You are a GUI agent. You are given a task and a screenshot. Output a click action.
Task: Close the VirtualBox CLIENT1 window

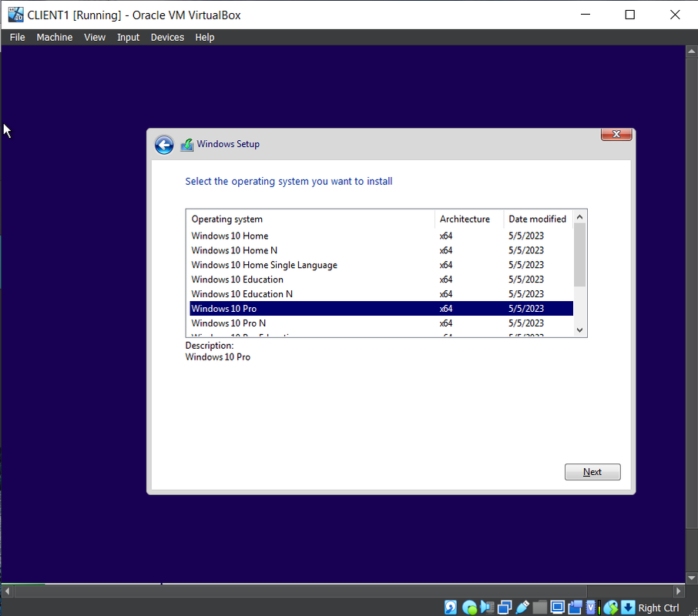675,15
